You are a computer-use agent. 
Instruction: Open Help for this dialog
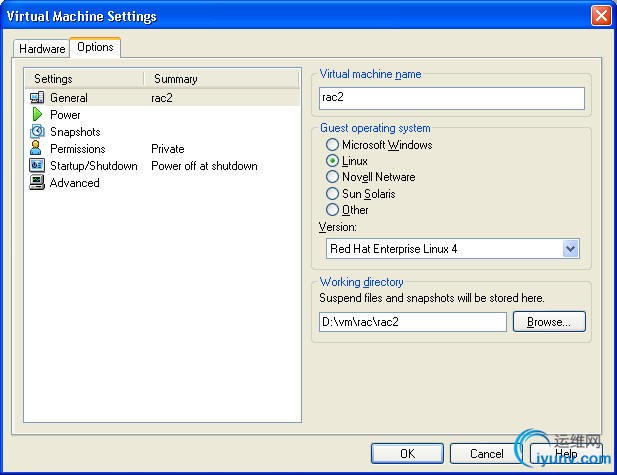pos(566,454)
